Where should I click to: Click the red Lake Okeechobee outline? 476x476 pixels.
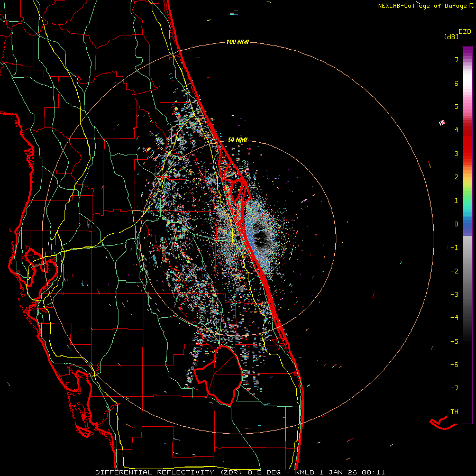[218, 375]
